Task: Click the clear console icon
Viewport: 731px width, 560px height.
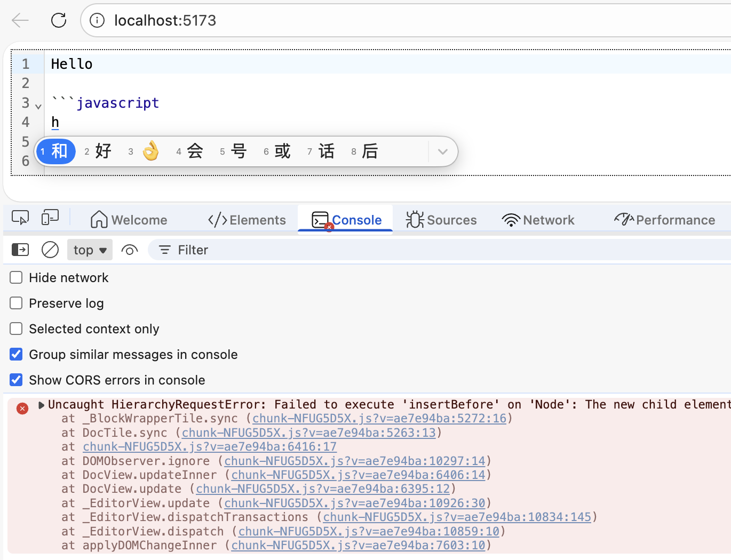Action: click(x=50, y=250)
